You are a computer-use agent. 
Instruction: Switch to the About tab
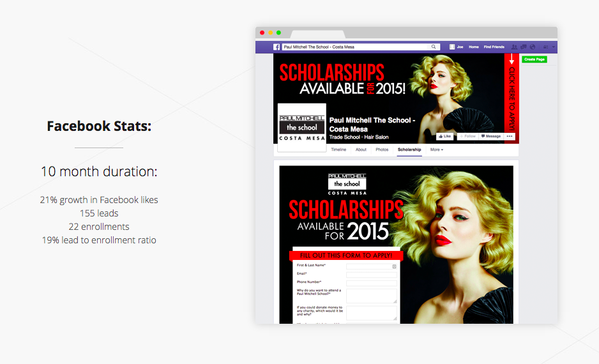[x=361, y=149]
